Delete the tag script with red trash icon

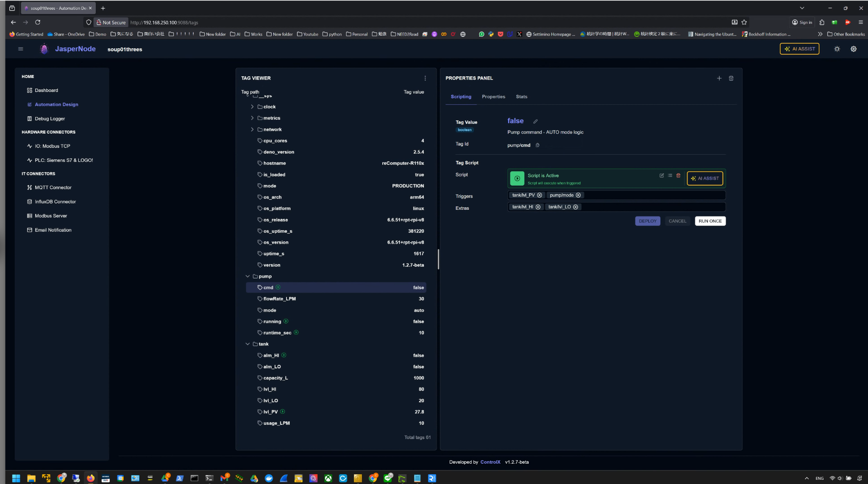coord(678,175)
